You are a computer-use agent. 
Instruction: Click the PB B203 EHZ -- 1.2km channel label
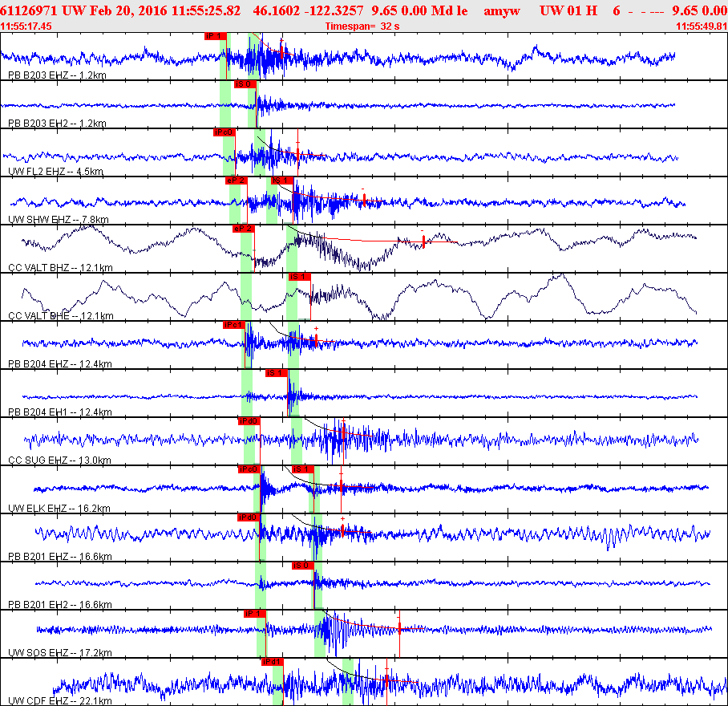[57, 75]
